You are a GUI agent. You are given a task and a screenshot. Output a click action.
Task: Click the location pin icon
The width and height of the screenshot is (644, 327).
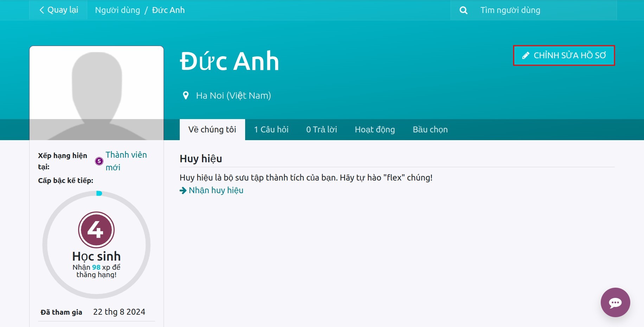click(x=186, y=96)
